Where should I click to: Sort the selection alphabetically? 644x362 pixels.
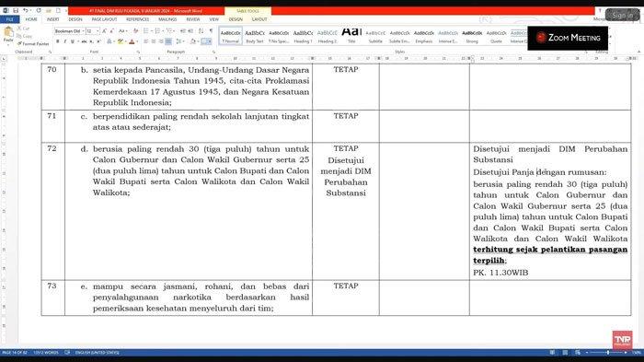coord(201,30)
